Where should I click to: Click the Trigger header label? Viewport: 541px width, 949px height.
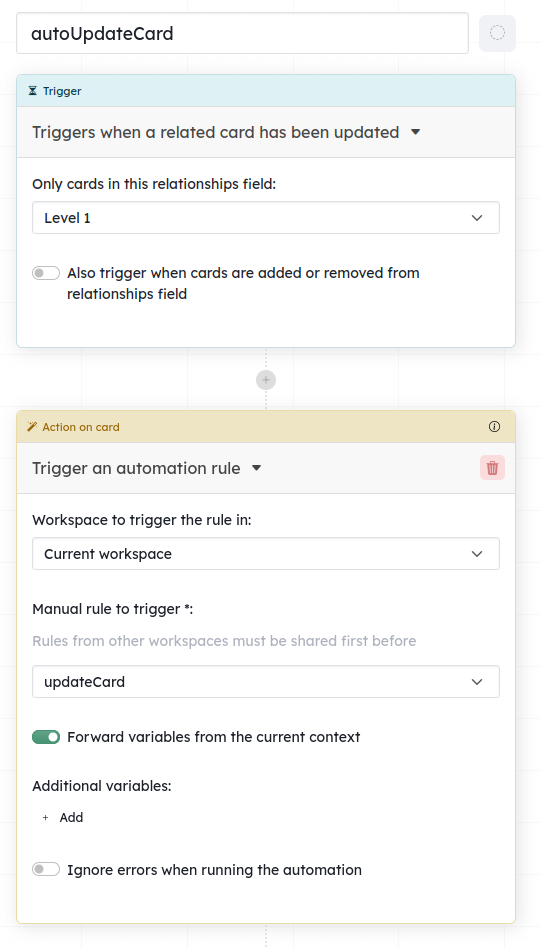pos(62,91)
